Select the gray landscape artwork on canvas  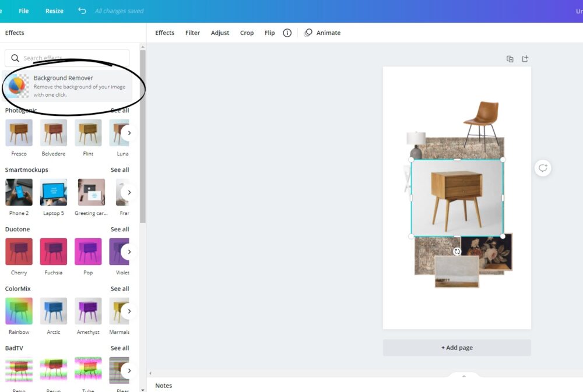pyautogui.click(x=457, y=271)
